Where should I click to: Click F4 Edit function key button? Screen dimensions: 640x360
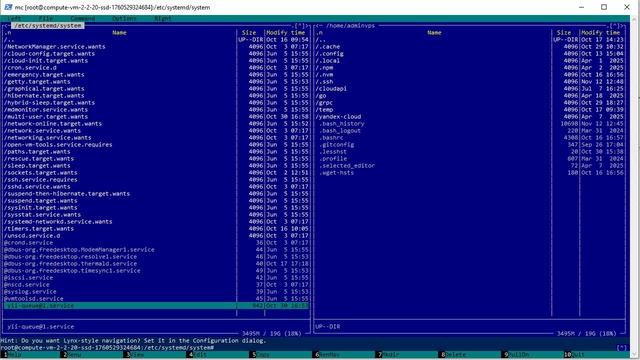pos(200,355)
